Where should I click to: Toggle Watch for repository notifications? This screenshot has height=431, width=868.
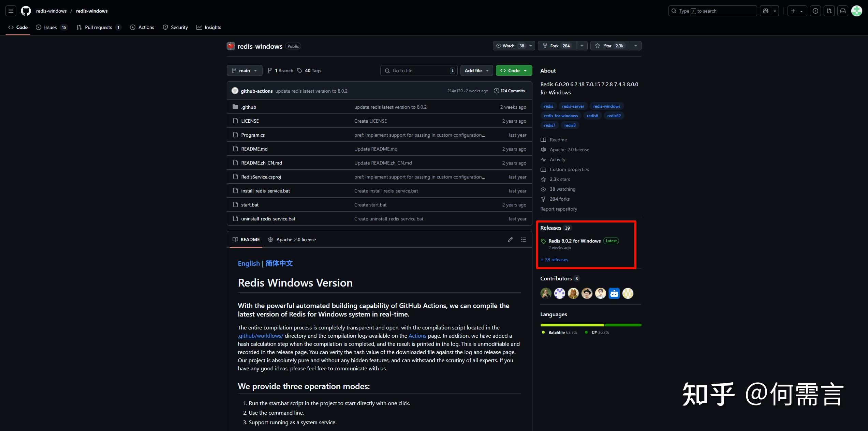(x=510, y=46)
